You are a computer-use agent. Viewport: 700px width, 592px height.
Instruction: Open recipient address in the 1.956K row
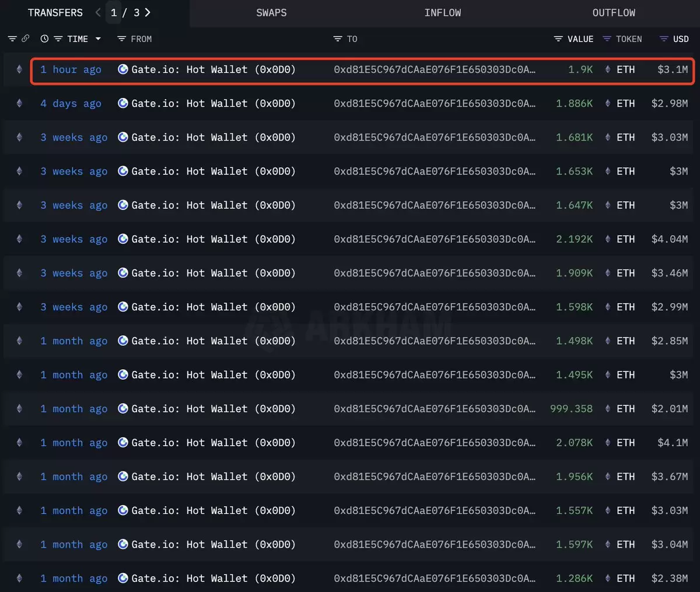(435, 477)
